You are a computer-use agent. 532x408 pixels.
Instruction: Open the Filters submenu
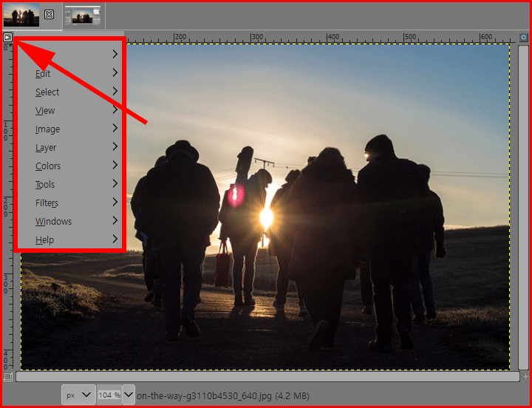pos(71,203)
